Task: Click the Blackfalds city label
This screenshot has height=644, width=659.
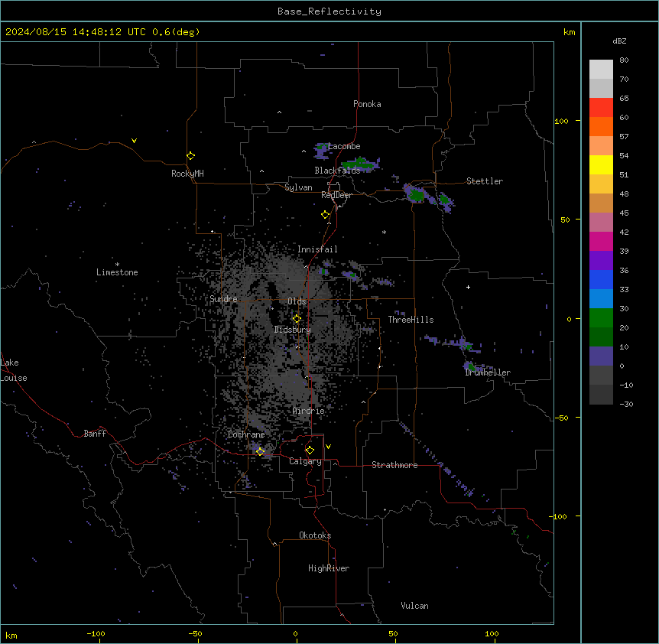Action: click(337, 171)
